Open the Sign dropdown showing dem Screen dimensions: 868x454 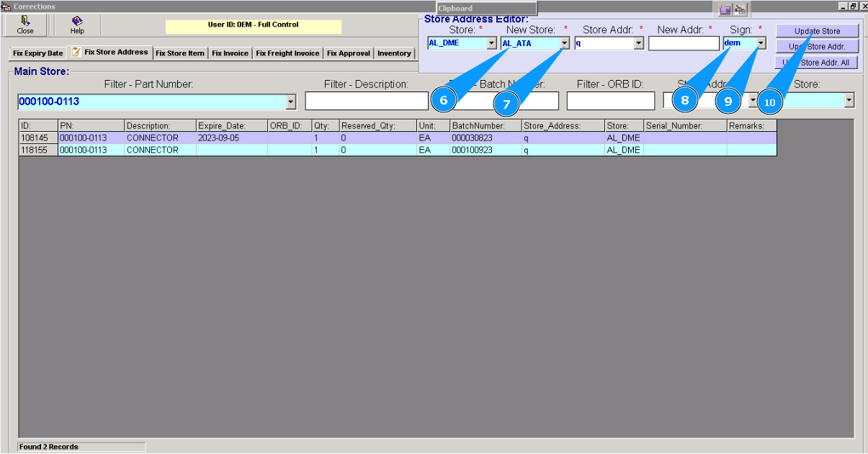[761, 43]
